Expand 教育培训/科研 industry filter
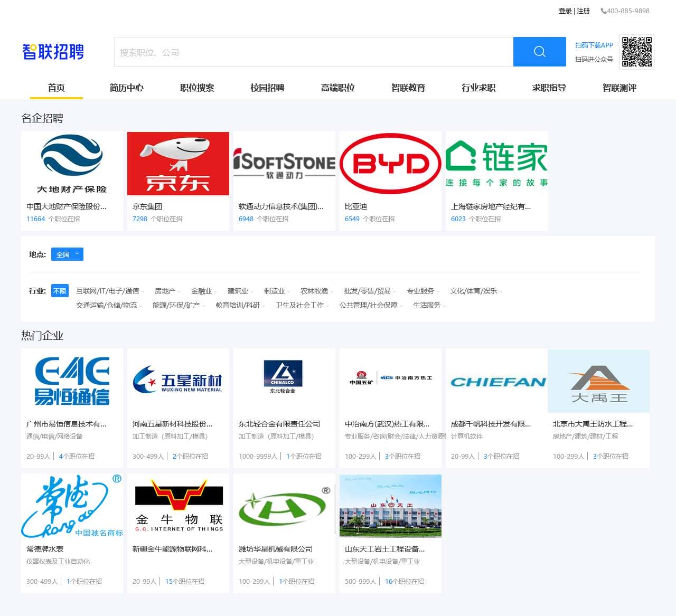 click(240, 305)
